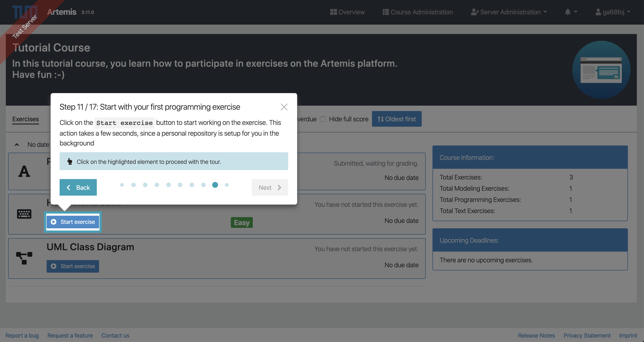Switch sorting with Oldest first button
Viewport: 644px width, 342px height.
tap(396, 119)
